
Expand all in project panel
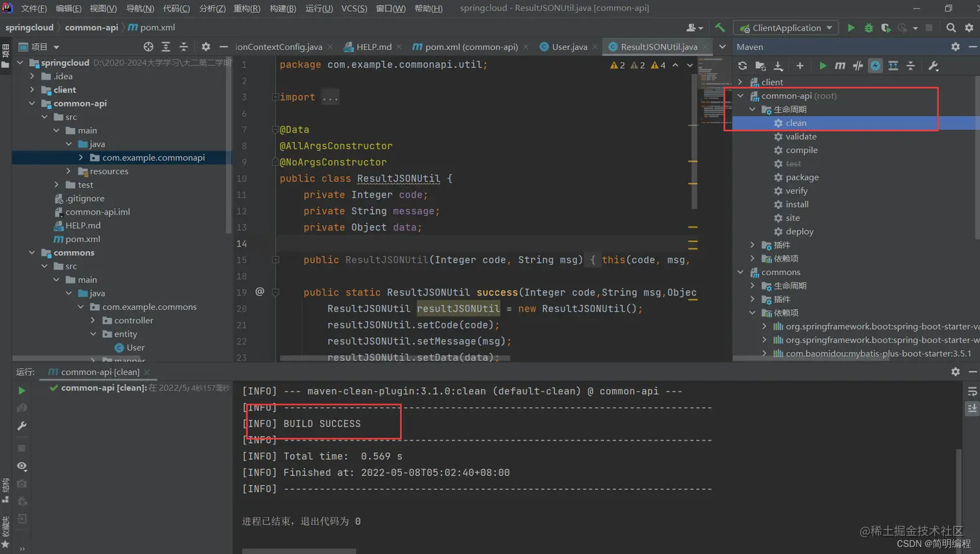166,47
